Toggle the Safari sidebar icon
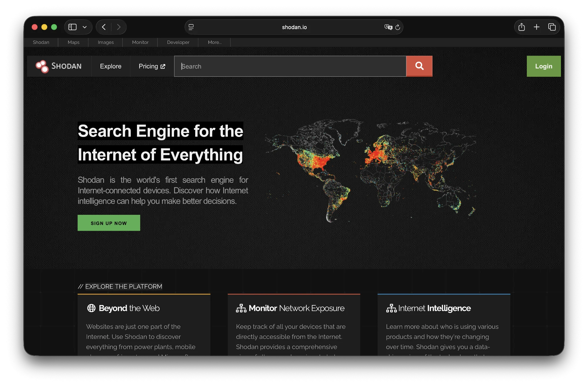The height and width of the screenshot is (387, 588). (72, 27)
